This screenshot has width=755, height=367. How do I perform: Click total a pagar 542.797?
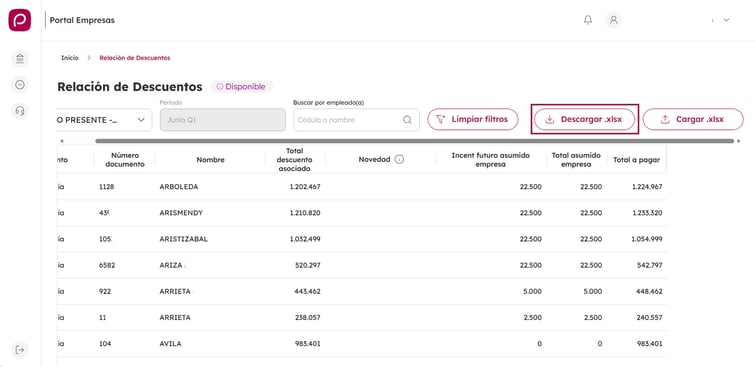point(650,265)
